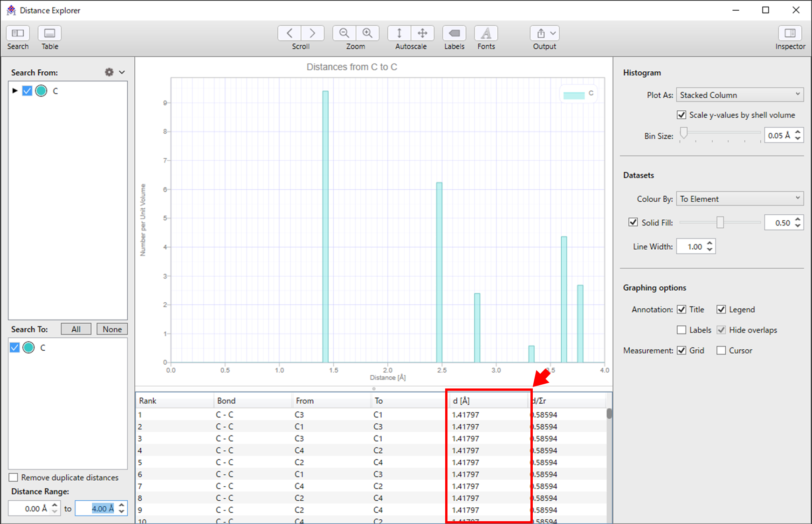Autoscale the graph vertically
812x524 pixels.
click(x=399, y=34)
